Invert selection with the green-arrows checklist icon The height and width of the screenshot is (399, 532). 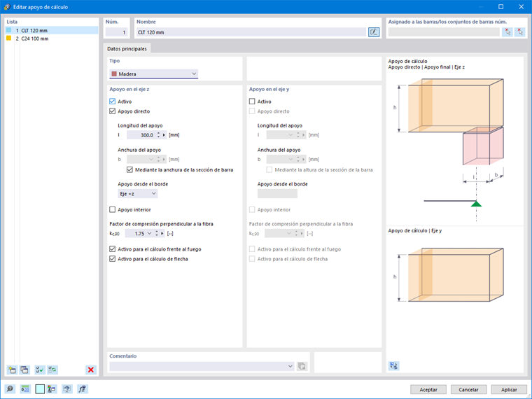[x=52, y=370]
